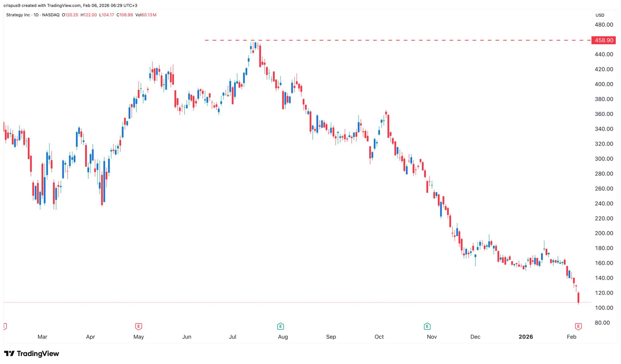621x364 pixels.
Task: Click the red 458.90 price label
Action: 603,40
